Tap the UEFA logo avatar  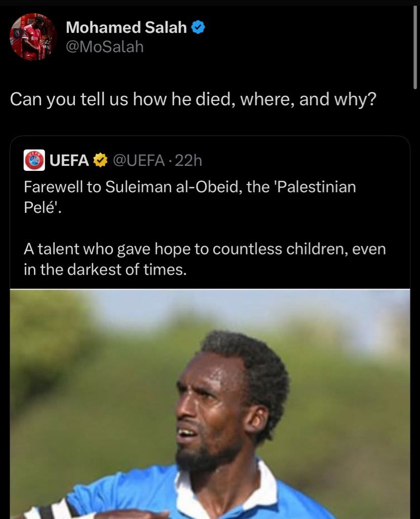pyautogui.click(x=34, y=161)
